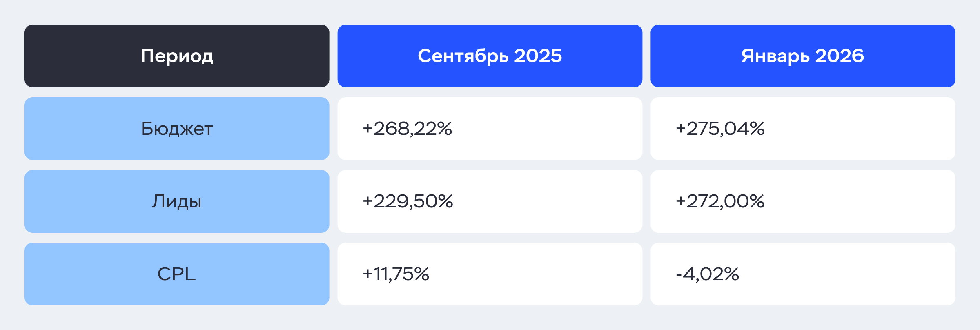The image size is (980, 330).
Task: Click the +272,00% leads value
Action: pos(720,201)
